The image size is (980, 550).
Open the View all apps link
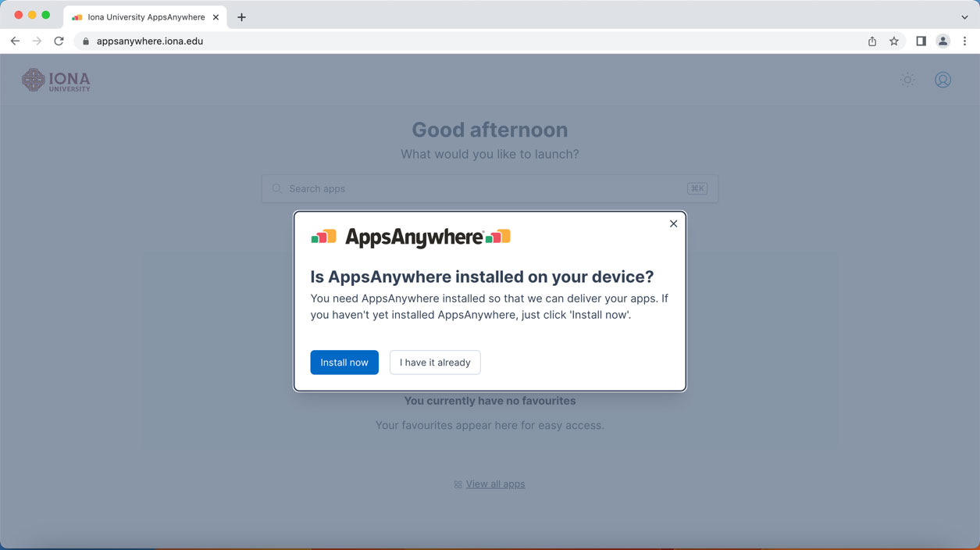pos(495,484)
